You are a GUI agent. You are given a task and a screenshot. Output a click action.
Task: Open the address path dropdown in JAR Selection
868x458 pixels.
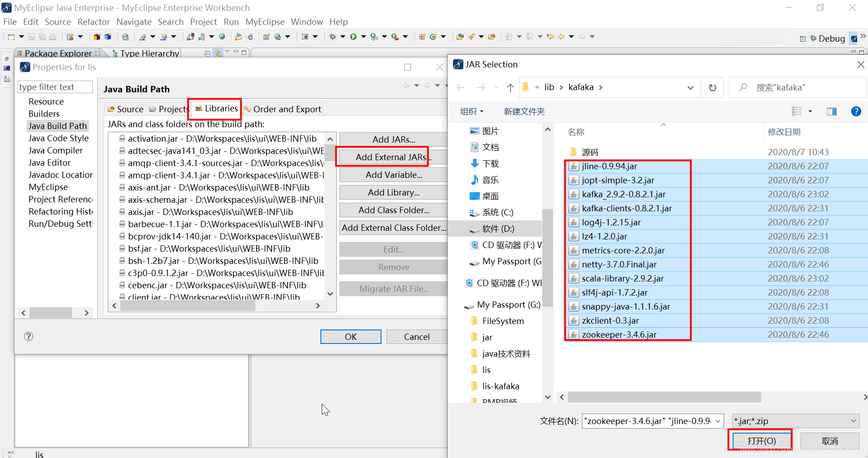pos(691,87)
